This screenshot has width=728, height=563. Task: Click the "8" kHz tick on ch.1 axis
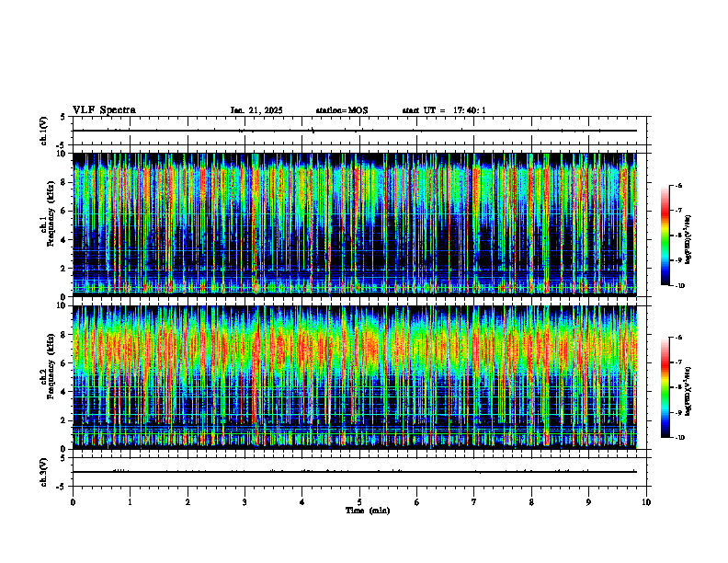[63, 182]
